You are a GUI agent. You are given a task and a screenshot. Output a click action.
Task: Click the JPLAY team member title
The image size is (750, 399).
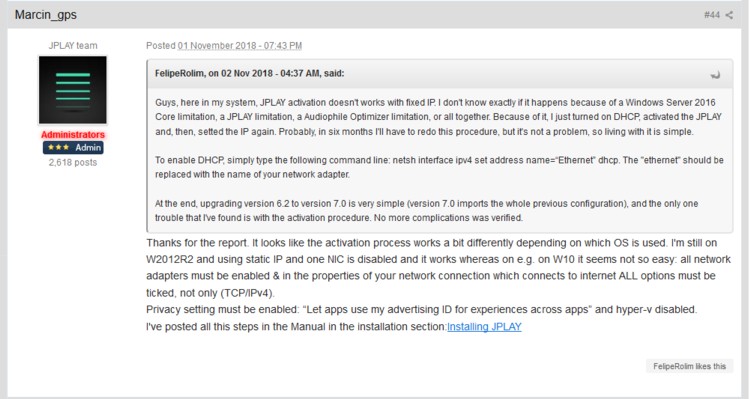coord(73,45)
